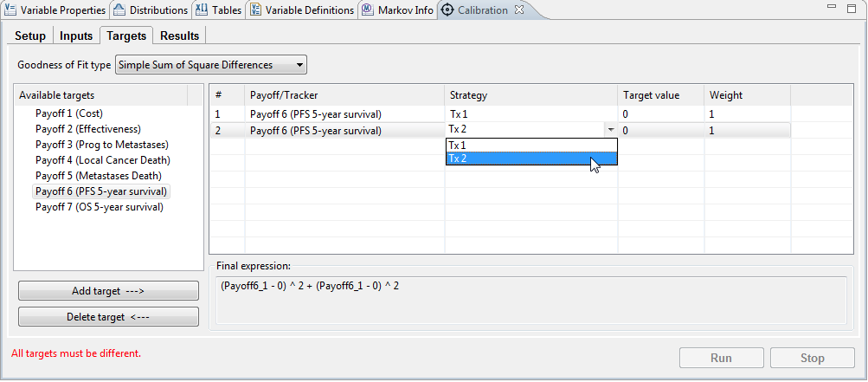Minimize the view panel
Image resolution: width=868 pixels, height=382 pixels.
click(830, 9)
